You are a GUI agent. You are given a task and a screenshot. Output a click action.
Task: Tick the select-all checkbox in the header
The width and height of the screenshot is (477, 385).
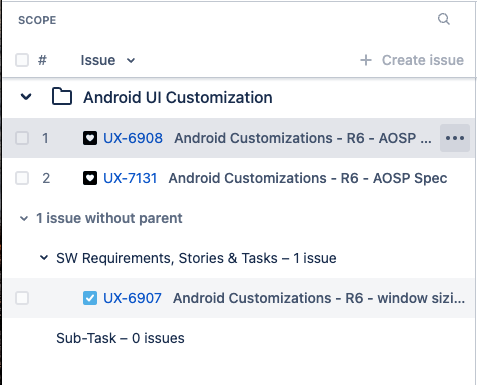point(22,60)
